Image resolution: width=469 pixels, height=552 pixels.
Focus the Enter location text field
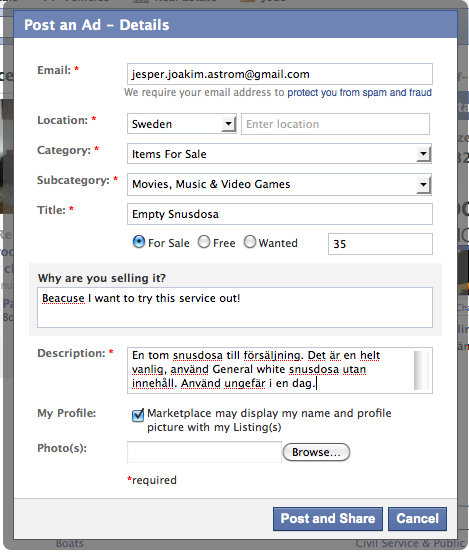(x=335, y=124)
